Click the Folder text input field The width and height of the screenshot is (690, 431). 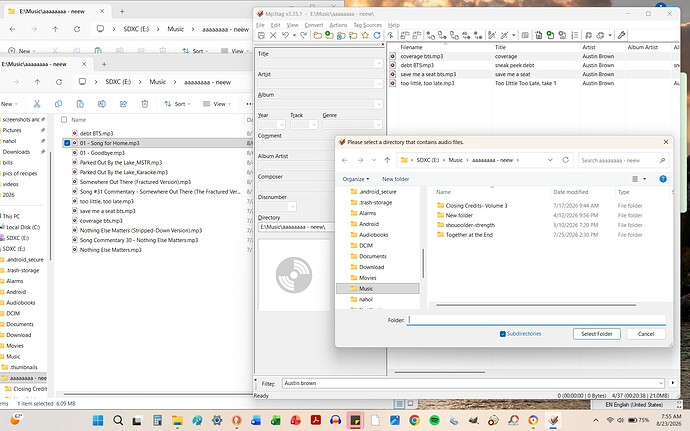coord(536,320)
